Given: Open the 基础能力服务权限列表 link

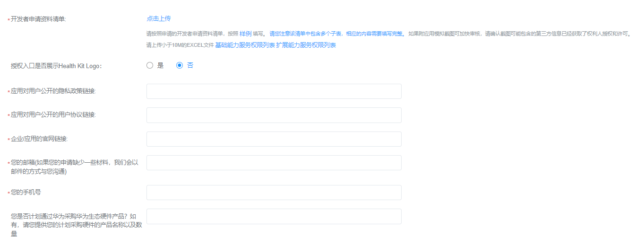Looking at the screenshot, I should (245, 45).
